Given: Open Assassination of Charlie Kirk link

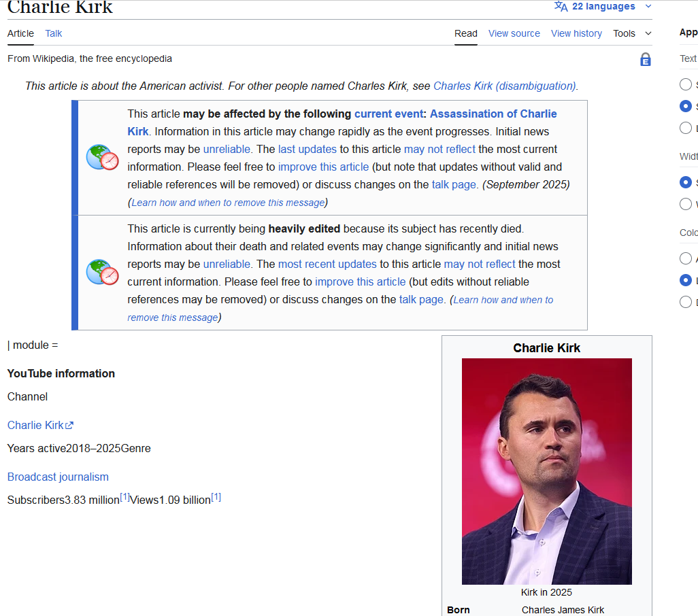Looking at the screenshot, I should (x=493, y=114).
